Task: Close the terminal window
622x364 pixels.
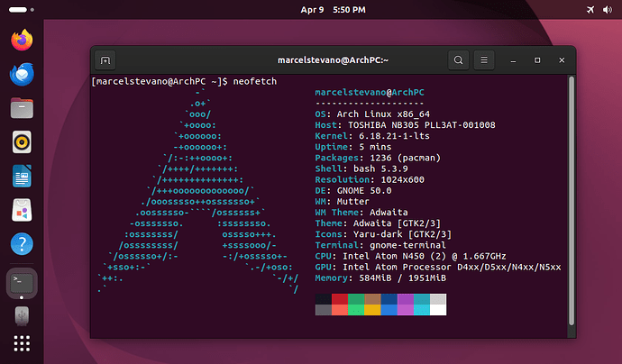Action: [562, 60]
